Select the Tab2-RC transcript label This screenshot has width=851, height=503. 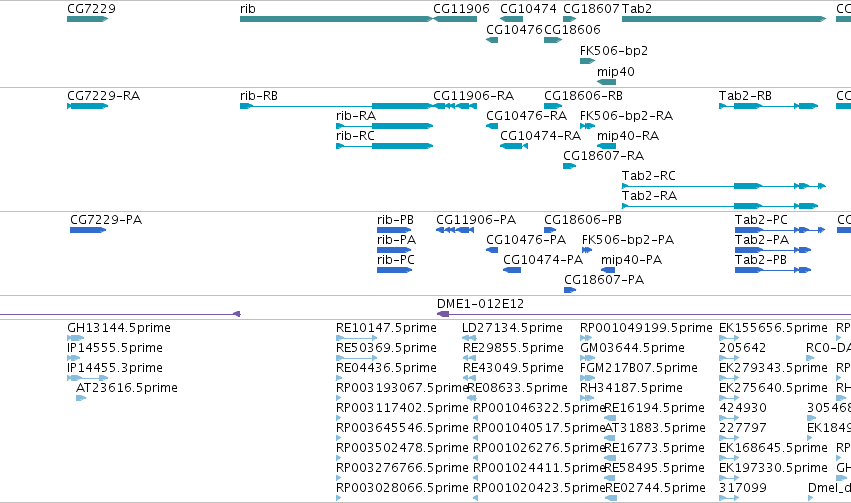(649, 176)
